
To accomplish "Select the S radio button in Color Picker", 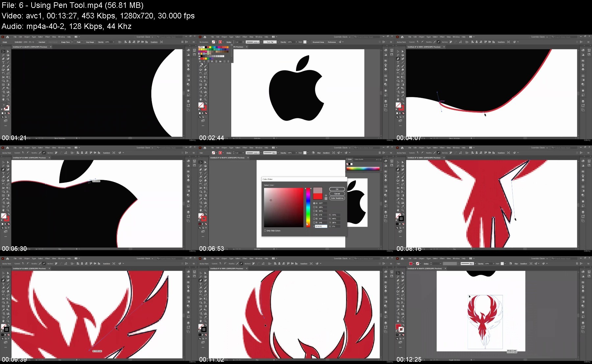I will click(x=314, y=207).
